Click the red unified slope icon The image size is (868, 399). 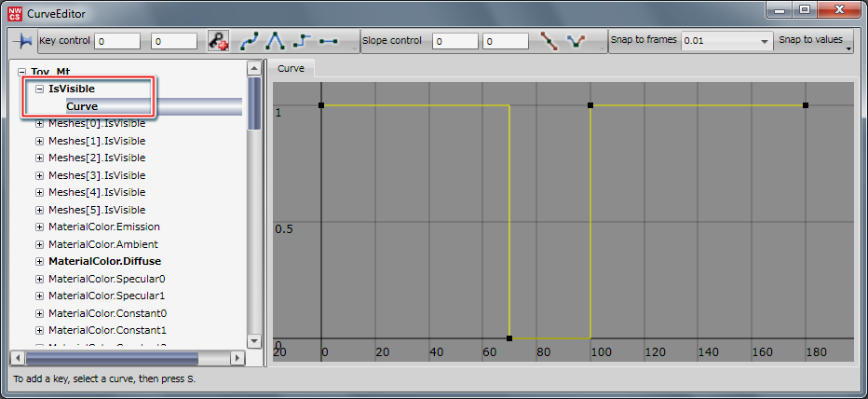tap(550, 42)
